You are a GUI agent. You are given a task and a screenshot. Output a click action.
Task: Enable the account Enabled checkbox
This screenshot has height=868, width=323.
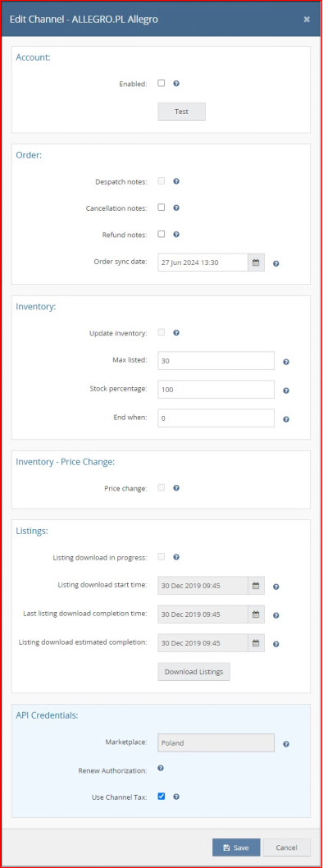161,84
